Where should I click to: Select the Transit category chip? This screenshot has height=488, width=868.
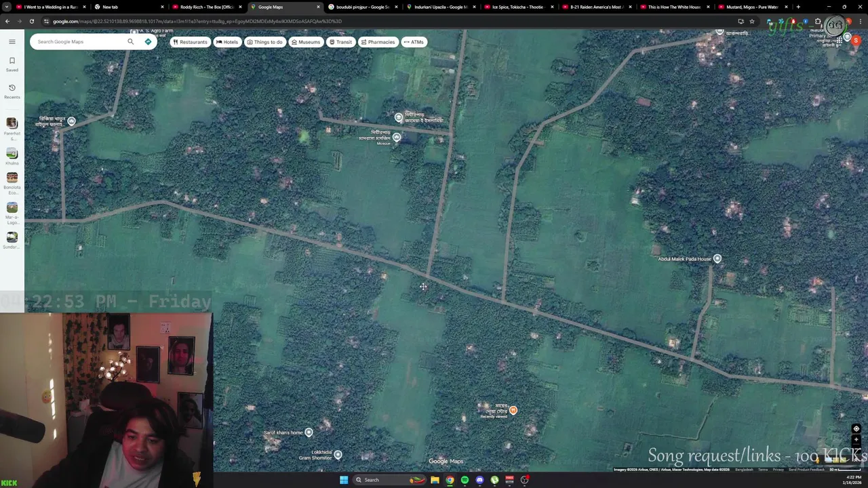[x=340, y=42]
